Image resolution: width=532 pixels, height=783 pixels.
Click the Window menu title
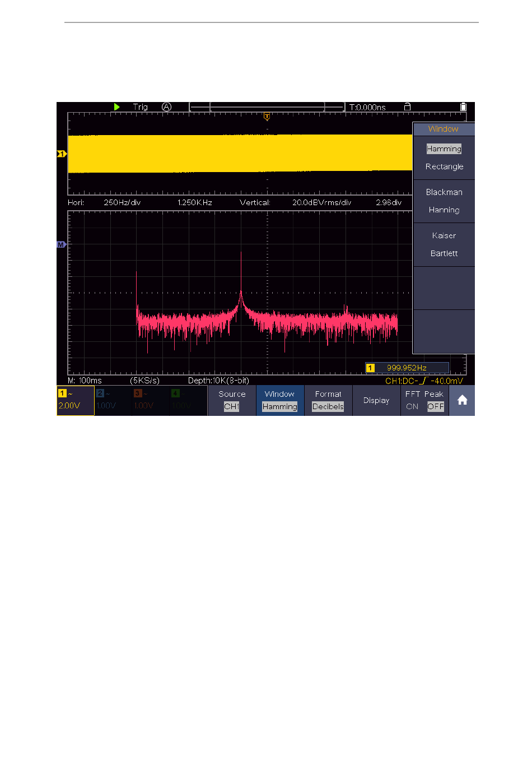(x=444, y=129)
